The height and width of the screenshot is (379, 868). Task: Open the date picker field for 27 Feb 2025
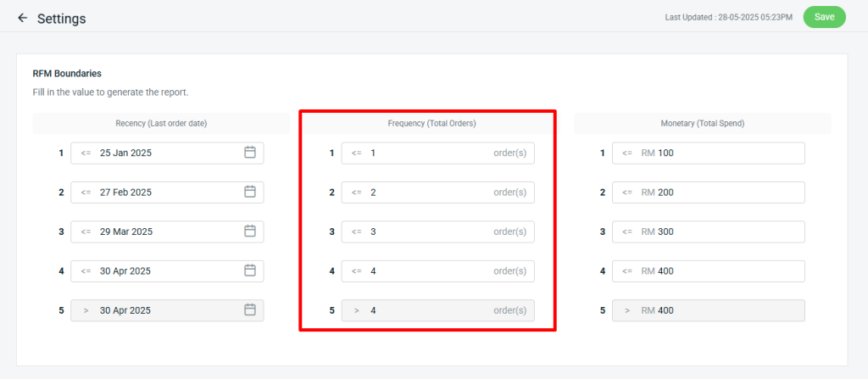point(161,192)
